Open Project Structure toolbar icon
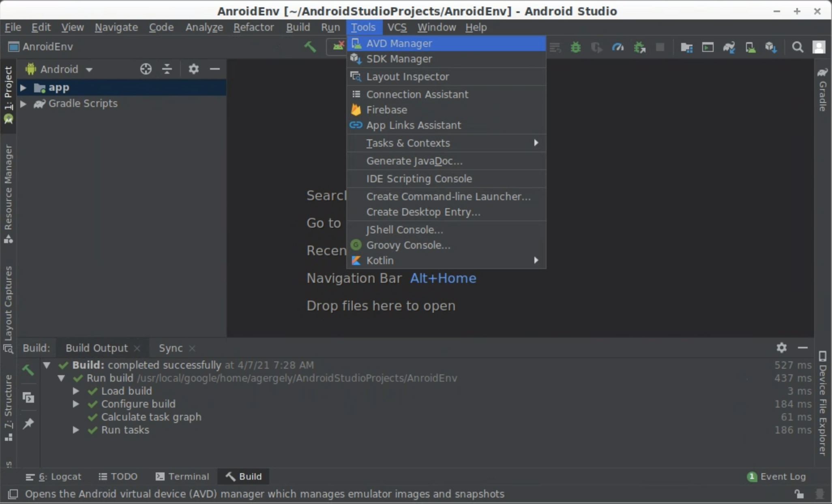The width and height of the screenshot is (832, 504). point(686,47)
